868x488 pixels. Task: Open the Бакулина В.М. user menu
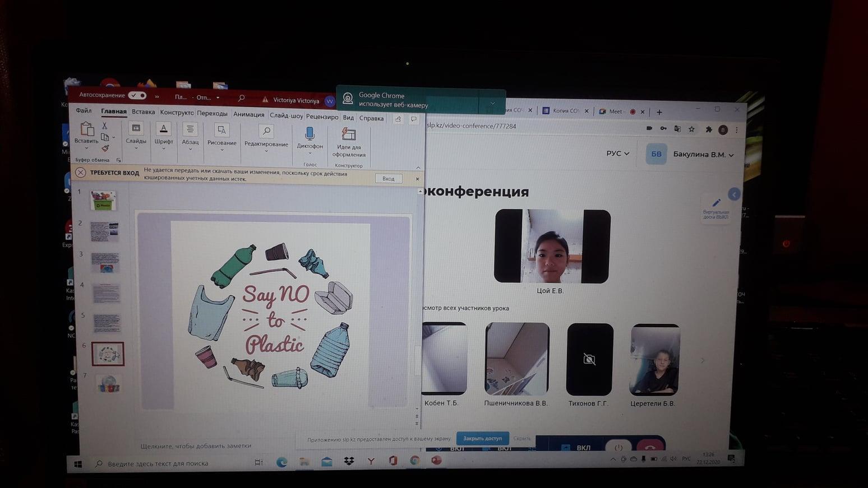pos(703,155)
